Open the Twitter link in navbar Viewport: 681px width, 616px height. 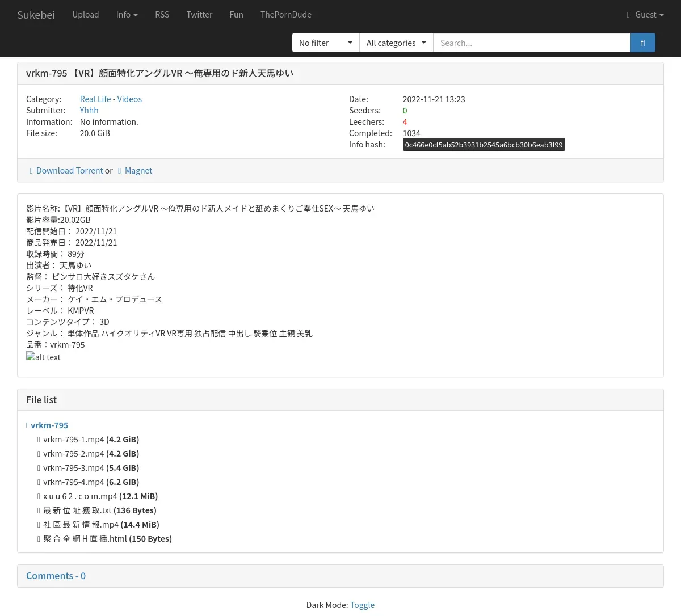coord(199,15)
